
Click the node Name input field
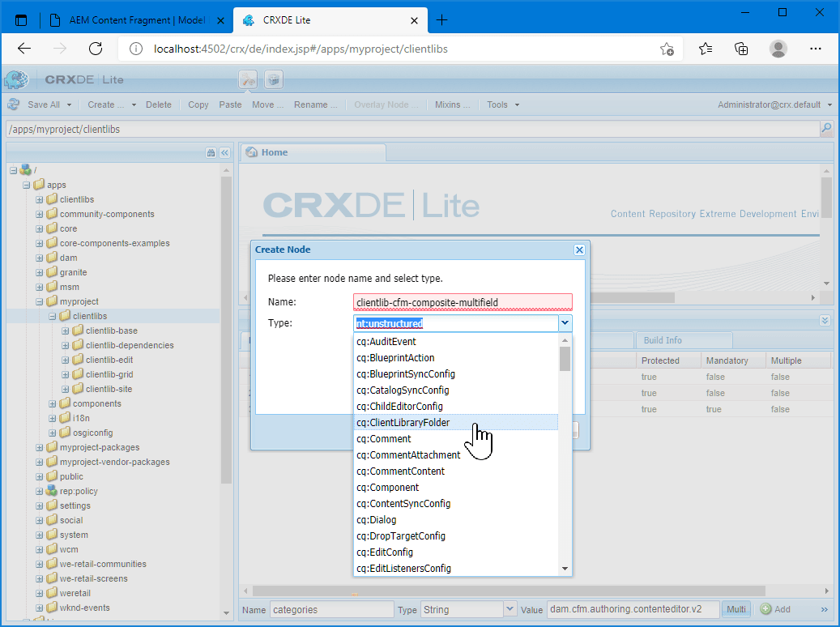click(x=463, y=302)
